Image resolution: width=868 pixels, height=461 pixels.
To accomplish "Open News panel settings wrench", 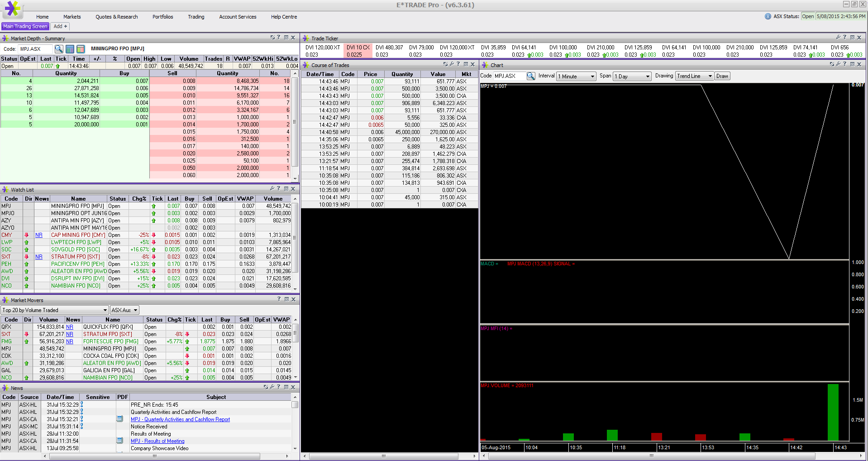I will pyautogui.click(x=272, y=387).
